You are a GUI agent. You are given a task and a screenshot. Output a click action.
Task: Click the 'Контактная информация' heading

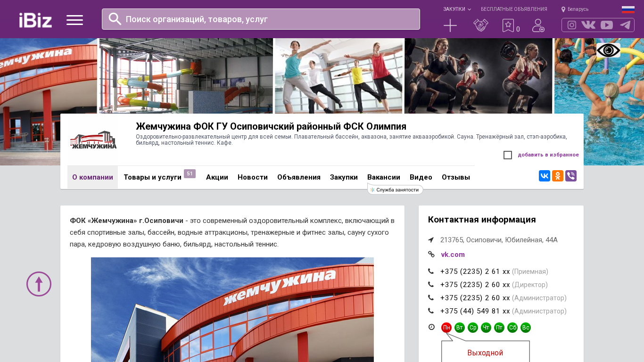point(482,220)
